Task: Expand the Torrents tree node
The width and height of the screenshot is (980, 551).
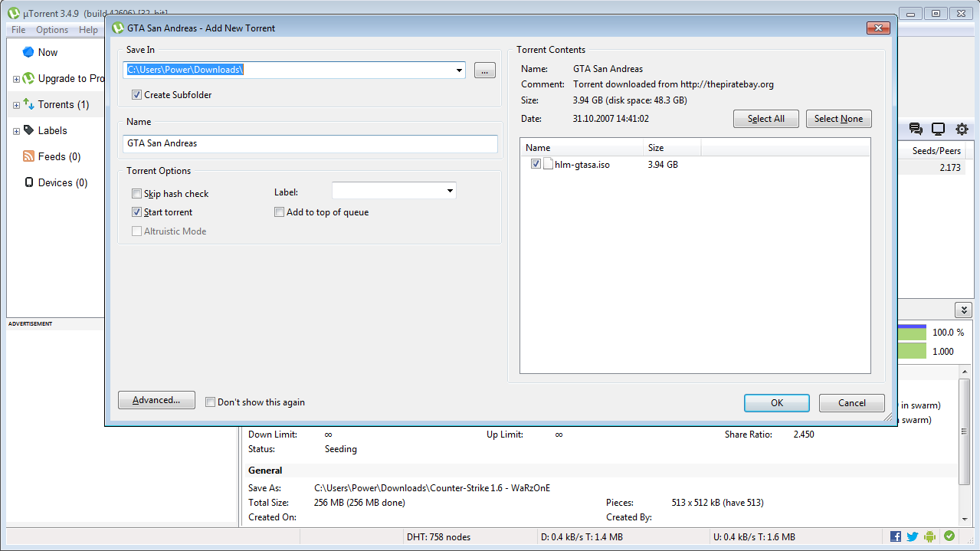Action: (16, 105)
